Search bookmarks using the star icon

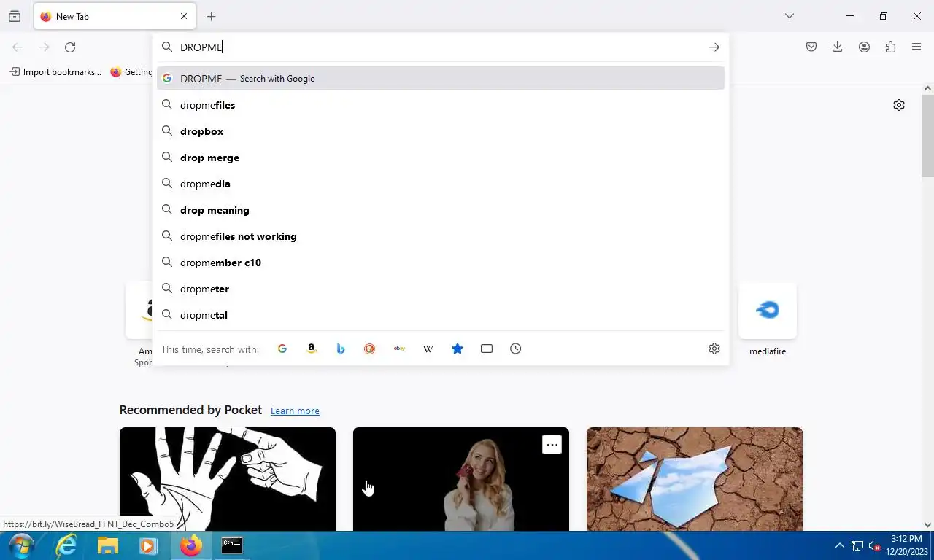coord(458,349)
